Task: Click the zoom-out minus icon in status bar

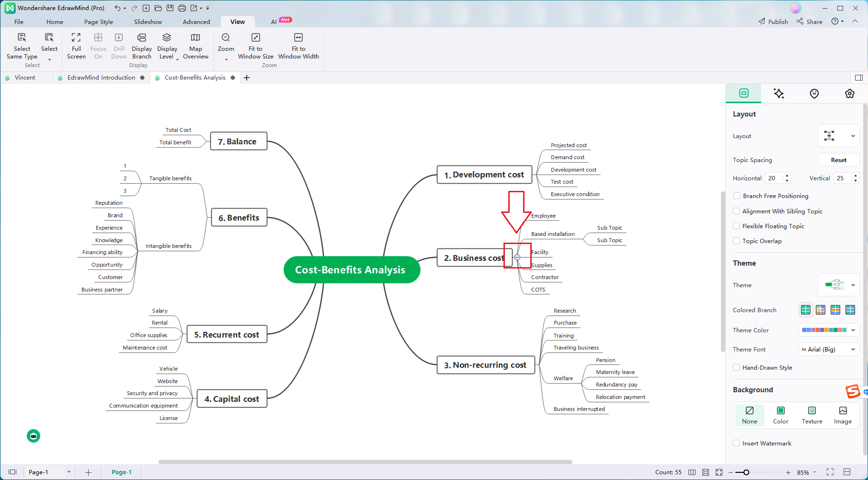Action: (x=731, y=472)
